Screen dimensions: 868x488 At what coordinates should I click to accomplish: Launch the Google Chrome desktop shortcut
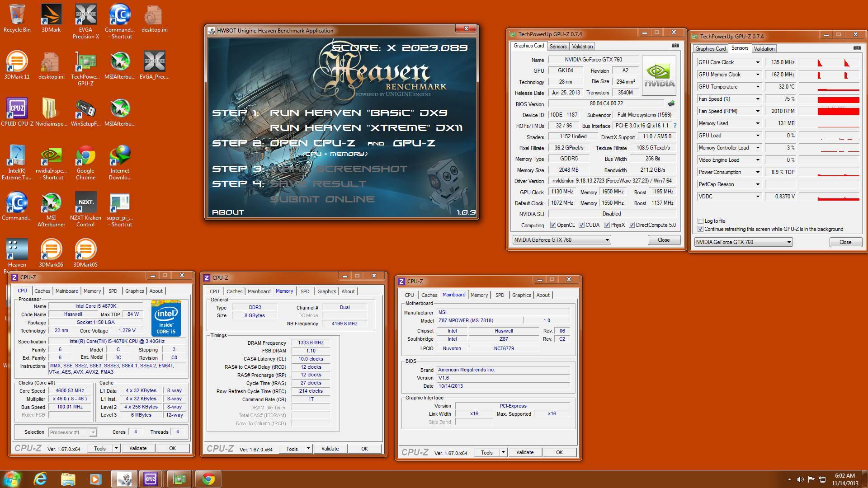click(85, 162)
